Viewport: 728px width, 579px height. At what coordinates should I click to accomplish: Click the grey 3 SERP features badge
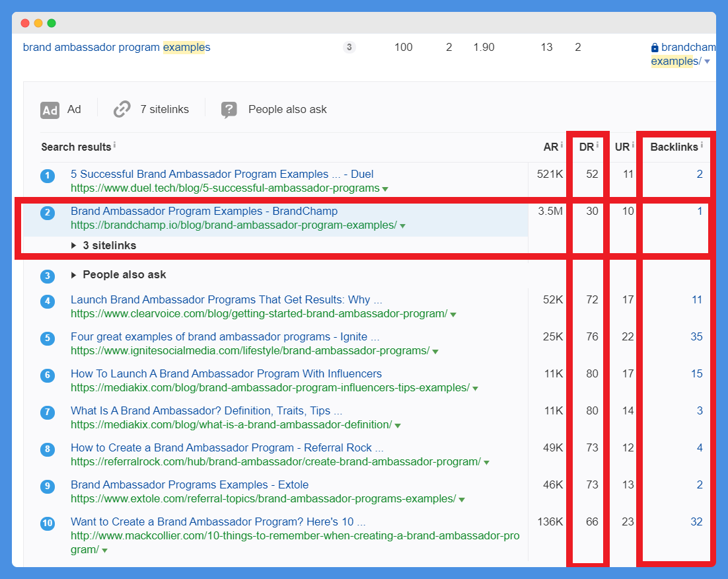tap(349, 47)
